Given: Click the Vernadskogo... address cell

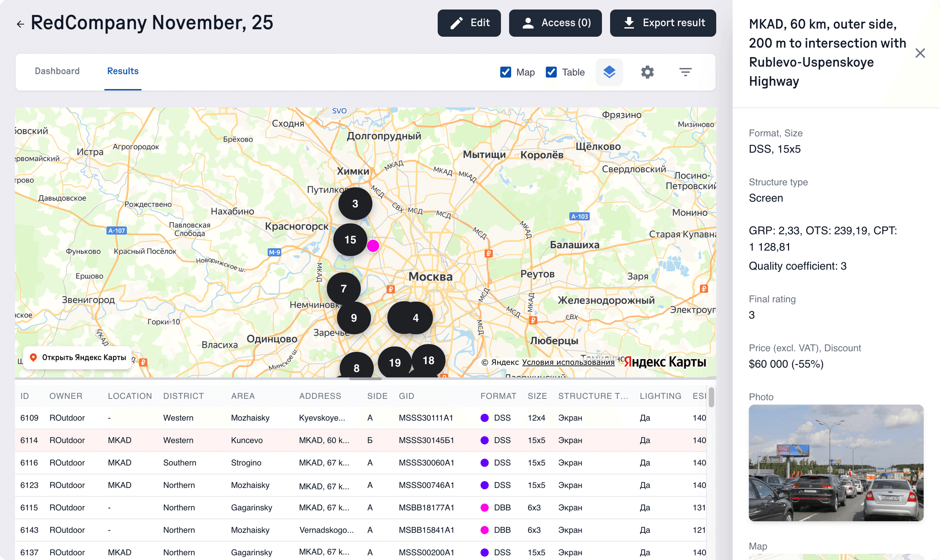Looking at the screenshot, I should [x=326, y=530].
